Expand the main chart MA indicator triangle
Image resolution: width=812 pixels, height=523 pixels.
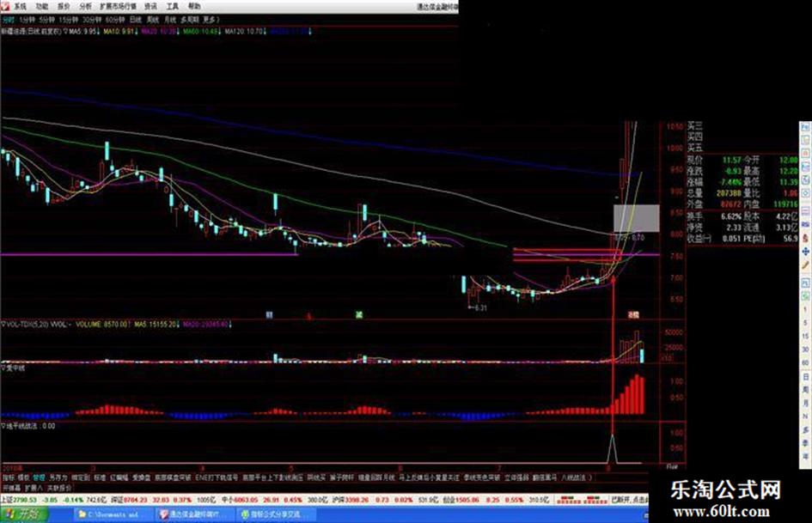coord(64,32)
